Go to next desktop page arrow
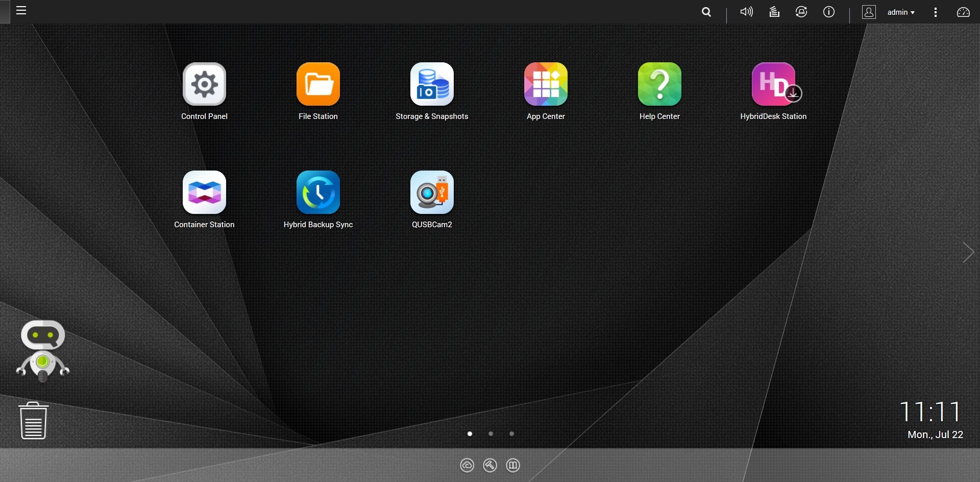 (x=968, y=252)
